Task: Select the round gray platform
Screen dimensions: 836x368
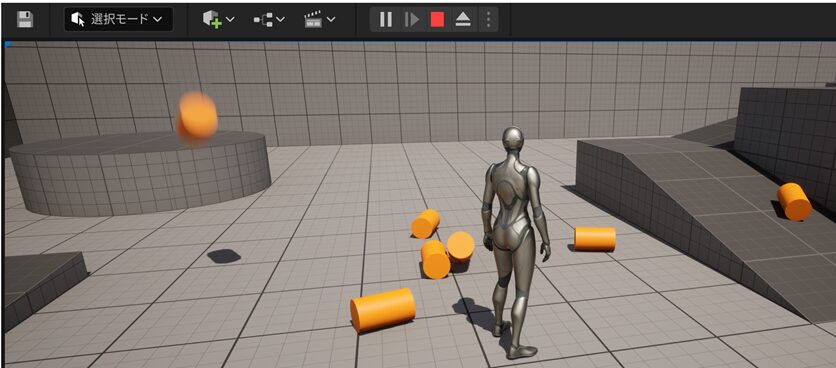Action: click(x=140, y=172)
